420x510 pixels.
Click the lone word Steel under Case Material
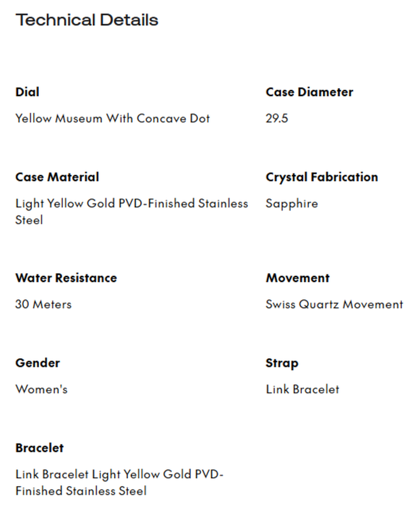pos(29,220)
